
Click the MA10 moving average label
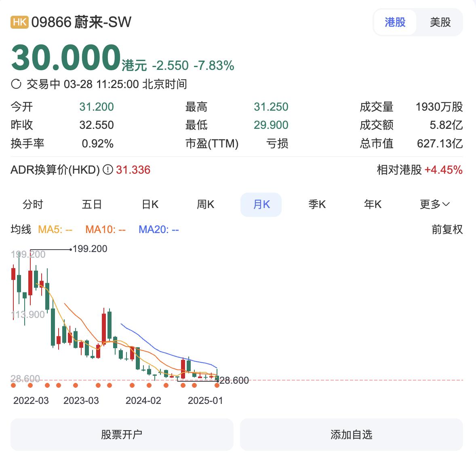(105, 229)
